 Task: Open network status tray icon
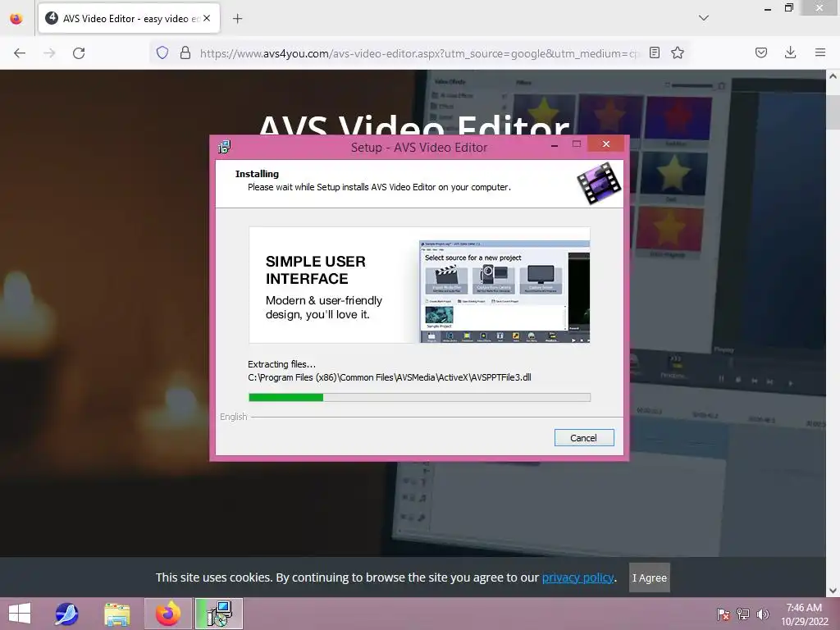click(743, 614)
